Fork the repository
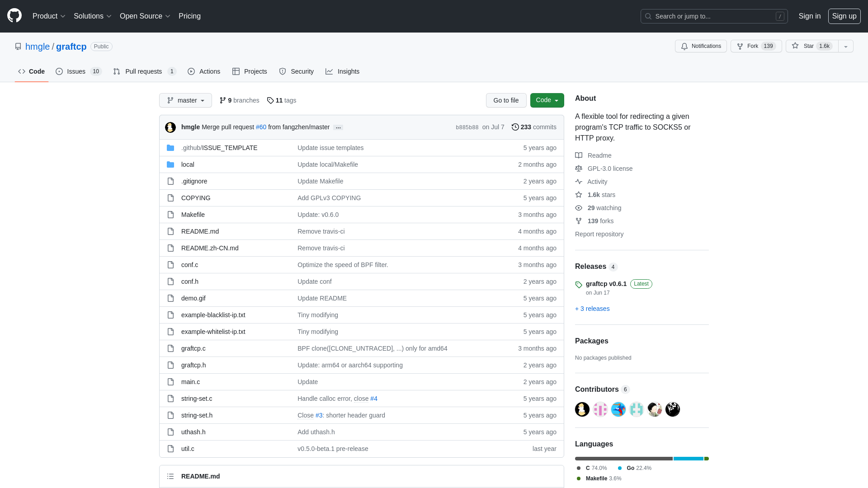The height and width of the screenshot is (488, 868). click(x=756, y=46)
